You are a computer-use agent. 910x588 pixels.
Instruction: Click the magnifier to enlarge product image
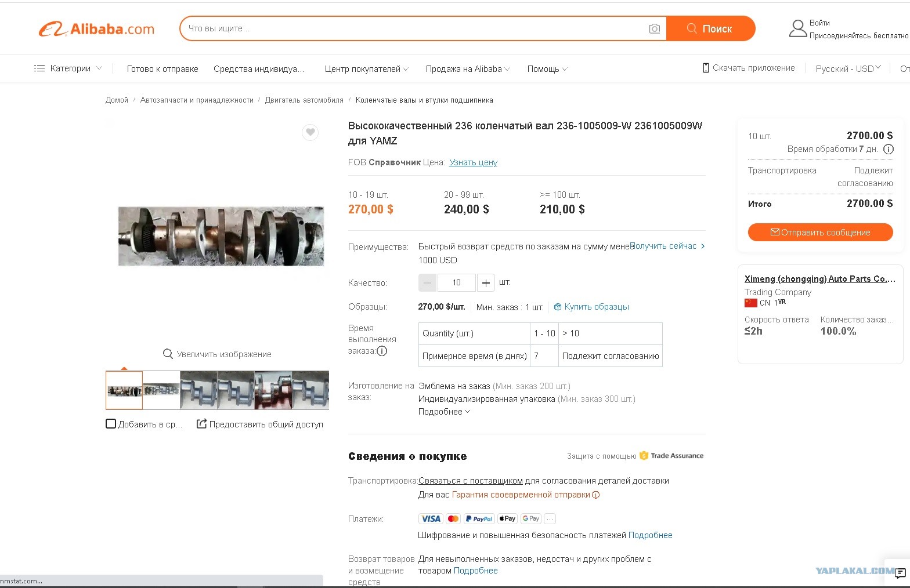(168, 354)
